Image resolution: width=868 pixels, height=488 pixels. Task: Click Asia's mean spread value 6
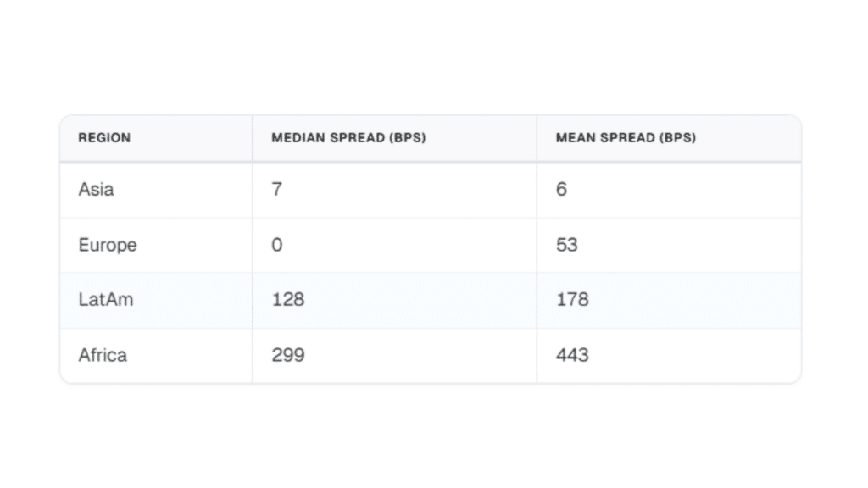561,190
